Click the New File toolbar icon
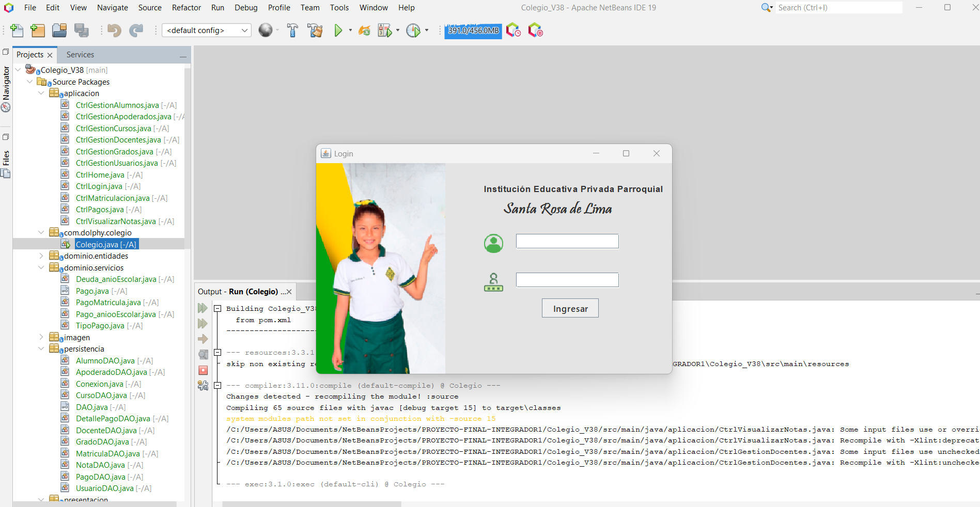The image size is (980, 507). [17, 30]
